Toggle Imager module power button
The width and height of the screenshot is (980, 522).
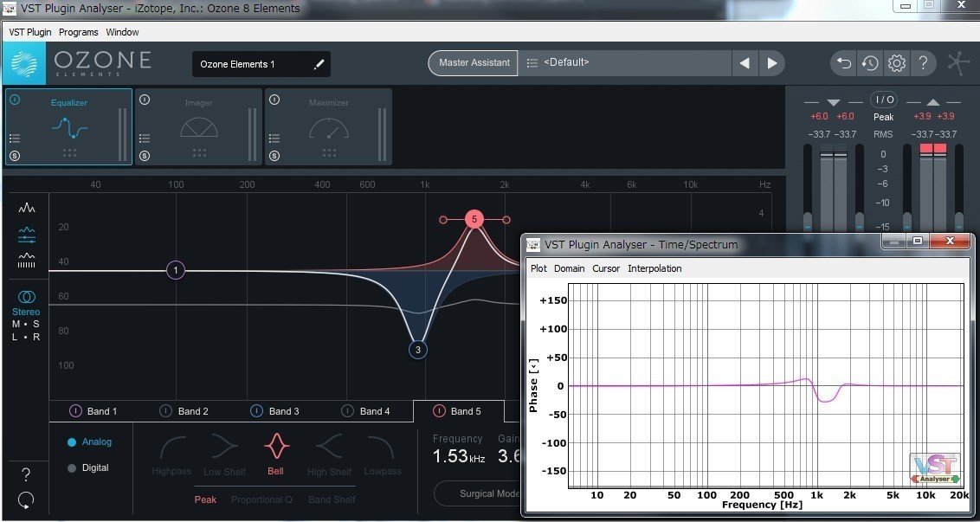click(145, 100)
